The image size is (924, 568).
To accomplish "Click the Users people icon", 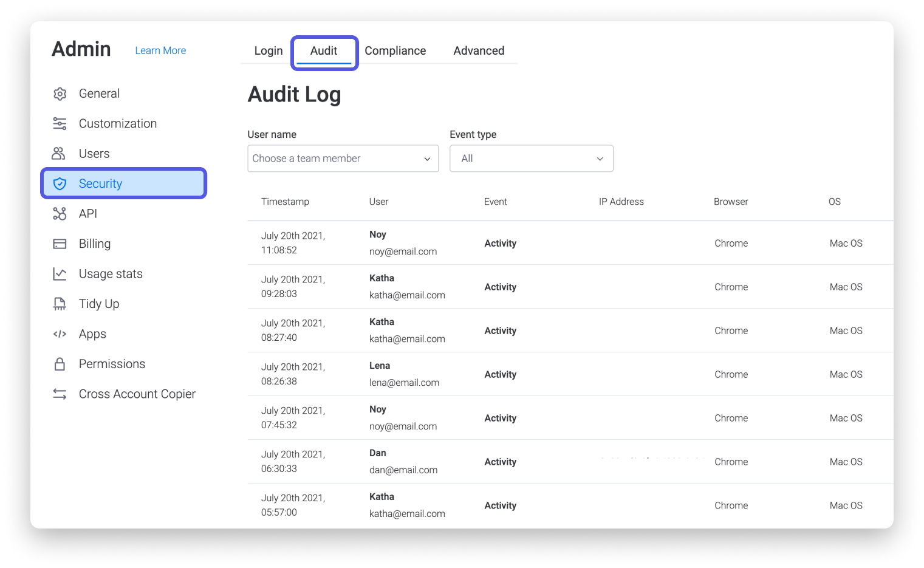I will 59,154.
